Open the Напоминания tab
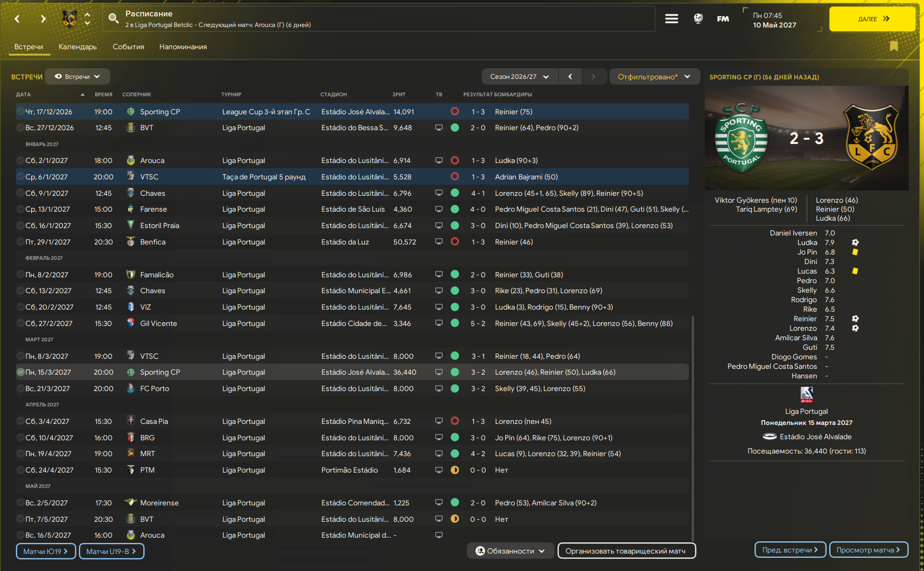924x571 pixels. point(183,47)
